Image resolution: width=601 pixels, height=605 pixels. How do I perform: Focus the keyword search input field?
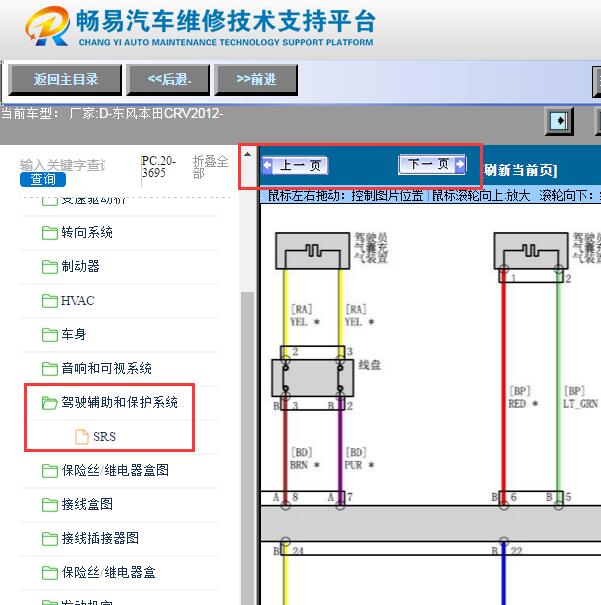tap(62, 165)
